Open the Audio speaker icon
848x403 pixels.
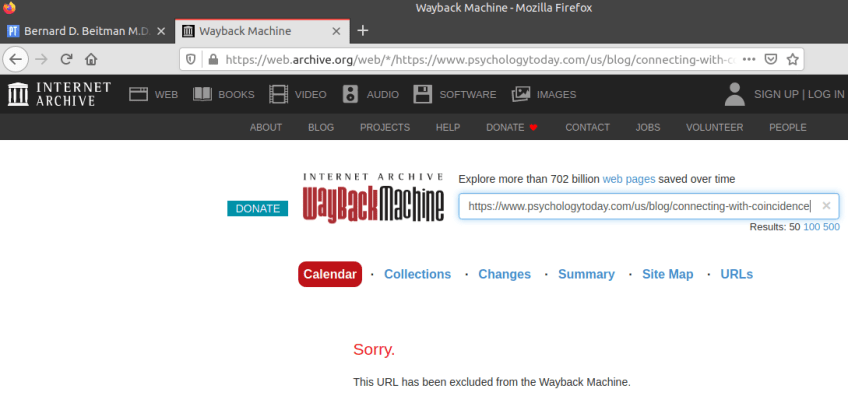tap(350, 94)
